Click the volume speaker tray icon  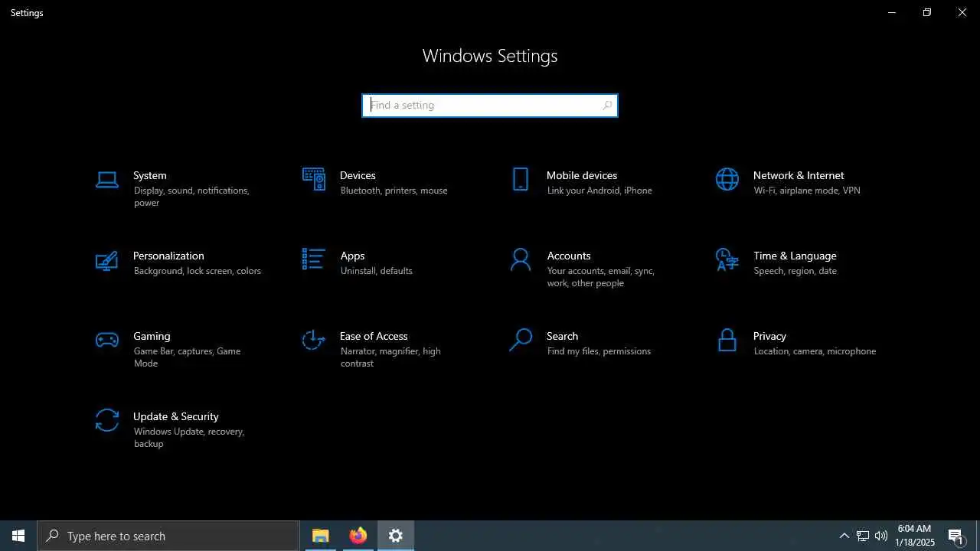click(881, 536)
